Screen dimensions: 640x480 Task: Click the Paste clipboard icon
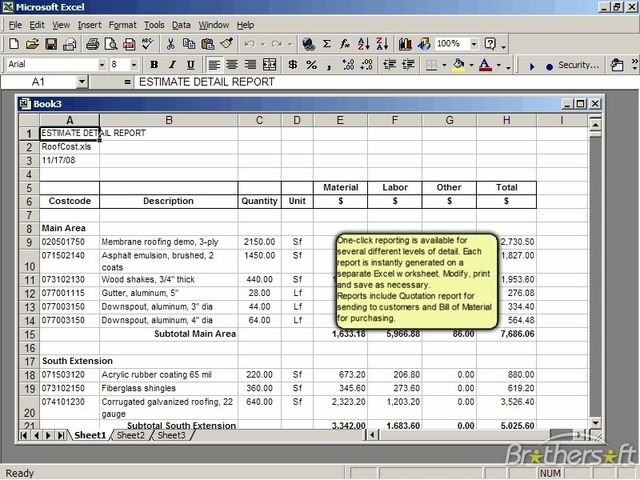[x=208, y=44]
